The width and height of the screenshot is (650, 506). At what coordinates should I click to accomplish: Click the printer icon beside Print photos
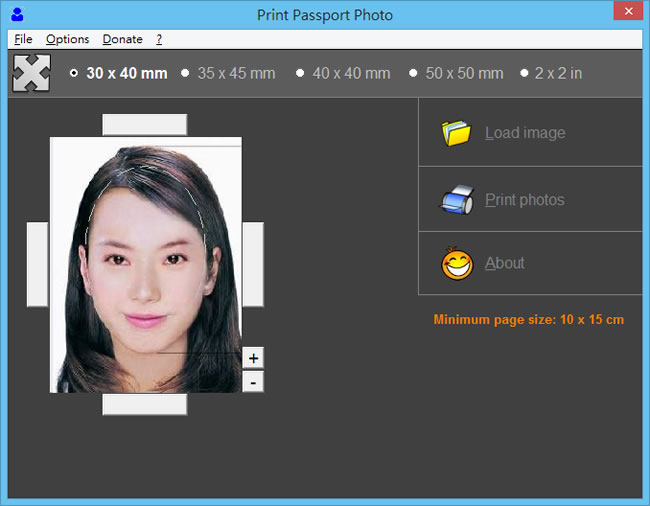click(x=457, y=200)
